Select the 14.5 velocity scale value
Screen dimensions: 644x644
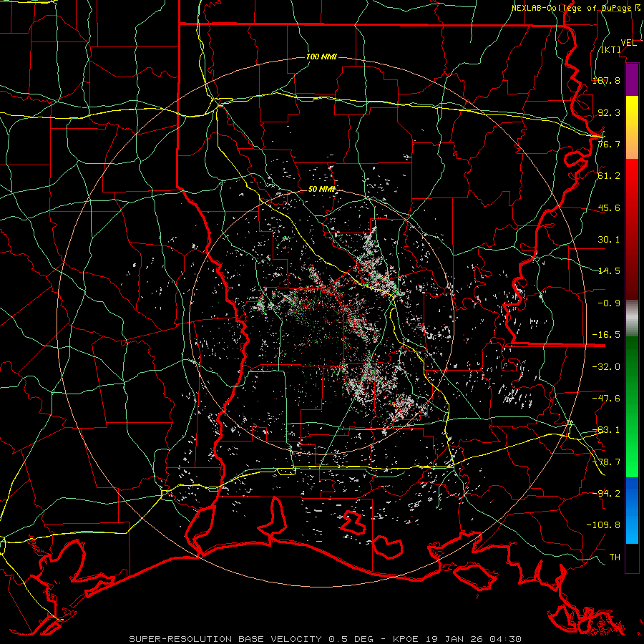609,271
